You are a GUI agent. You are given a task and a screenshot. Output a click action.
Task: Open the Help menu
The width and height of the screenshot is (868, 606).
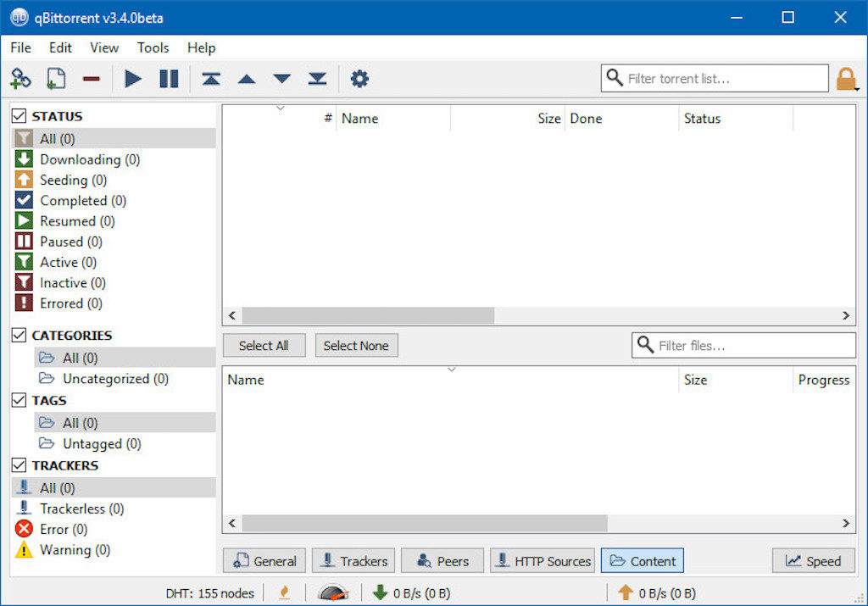click(x=201, y=47)
